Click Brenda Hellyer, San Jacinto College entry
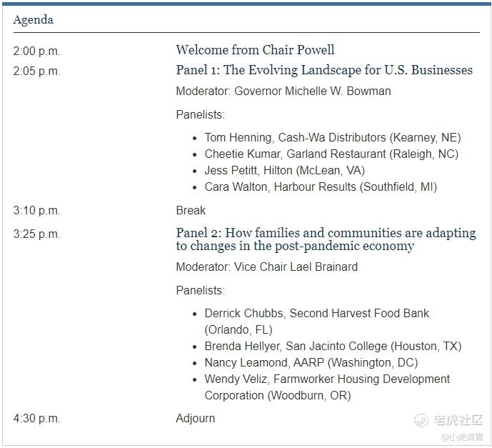 click(333, 347)
